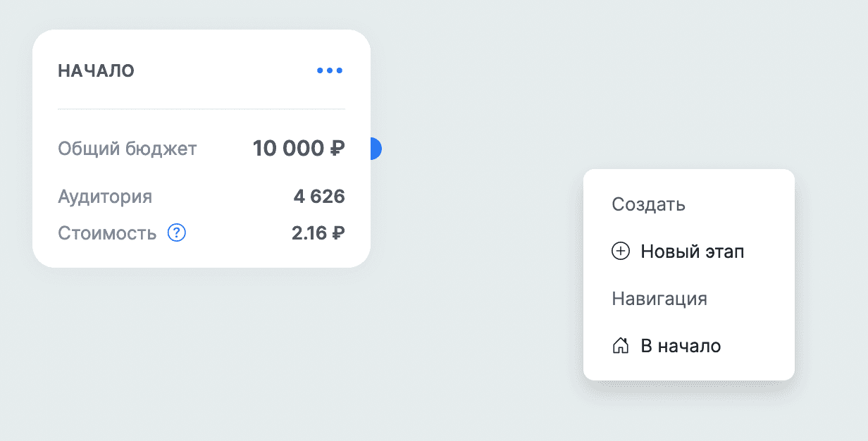Click the ruble symbol in the 10 000 budget
The width and height of the screenshot is (868, 441).
[x=337, y=149]
